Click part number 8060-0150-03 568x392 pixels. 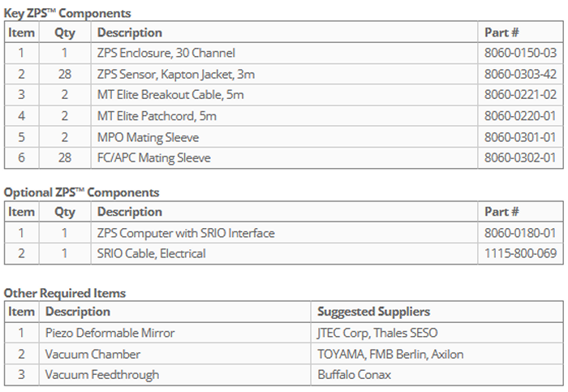click(520, 54)
